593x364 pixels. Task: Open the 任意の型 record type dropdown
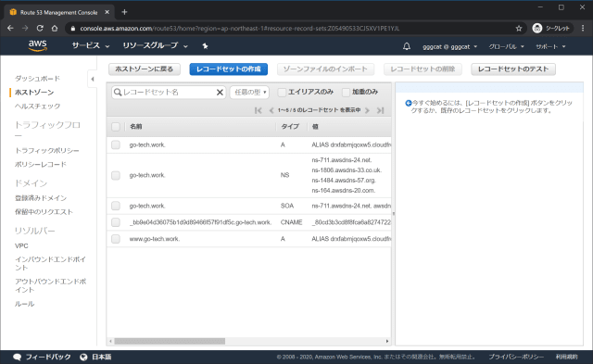click(x=249, y=93)
